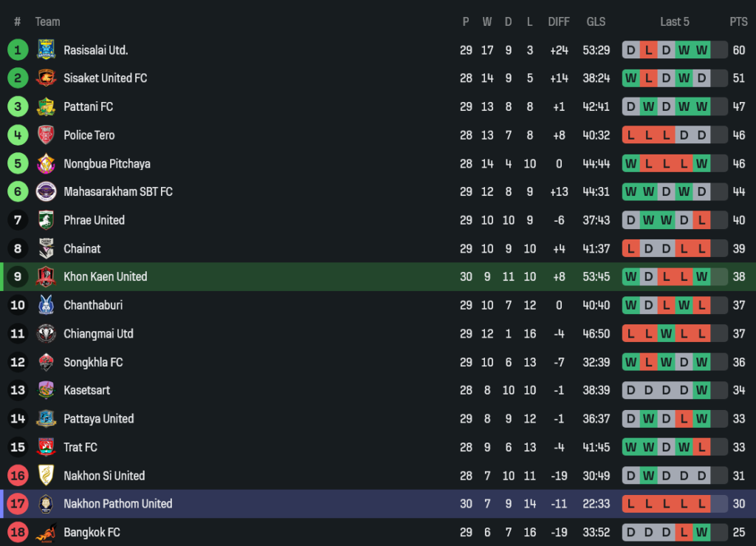The height and width of the screenshot is (546, 756).
Task: Open the Nongbua Pitchaya team page
Action: [x=106, y=163]
